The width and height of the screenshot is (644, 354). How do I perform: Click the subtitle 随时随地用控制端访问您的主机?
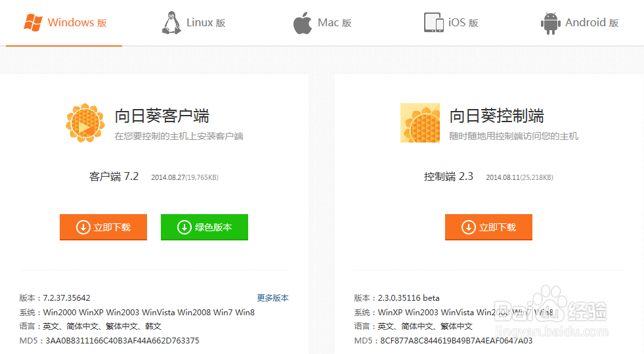pyautogui.click(x=513, y=136)
